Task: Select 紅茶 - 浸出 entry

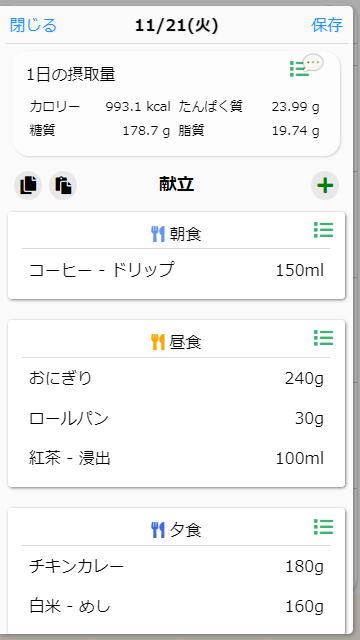Action: coord(176,459)
